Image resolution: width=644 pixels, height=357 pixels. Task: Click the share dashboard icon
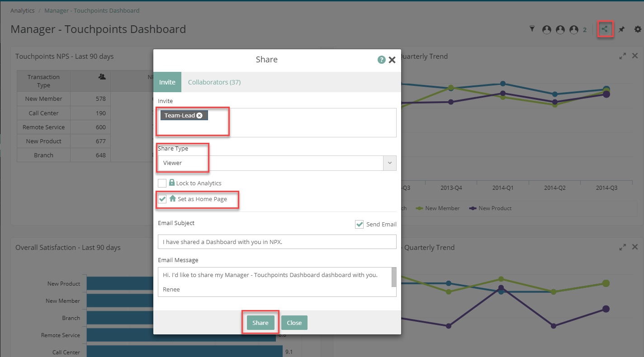605,30
